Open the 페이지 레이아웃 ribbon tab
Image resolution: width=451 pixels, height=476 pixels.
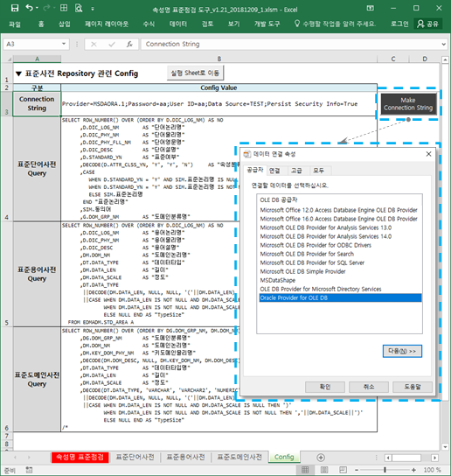[x=107, y=24]
